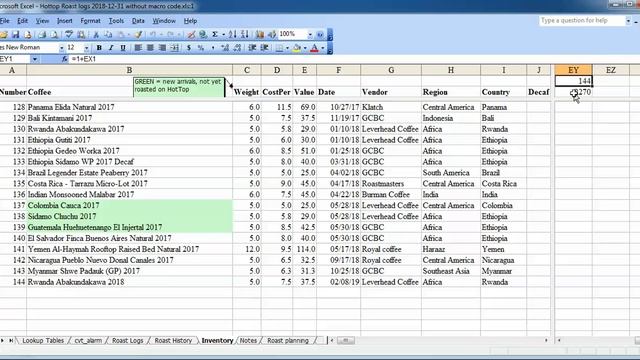This screenshot has height=360, width=640.
Task: Open the Fill Color dropdown arrow
Action: 305,48
